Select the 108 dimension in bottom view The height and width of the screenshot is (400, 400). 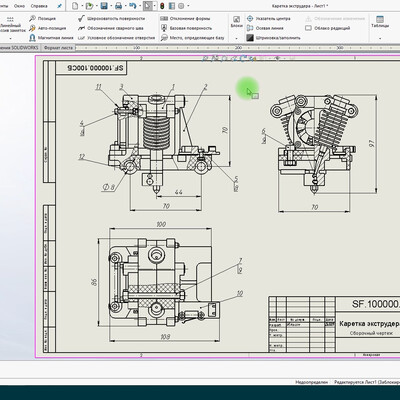click(x=165, y=337)
